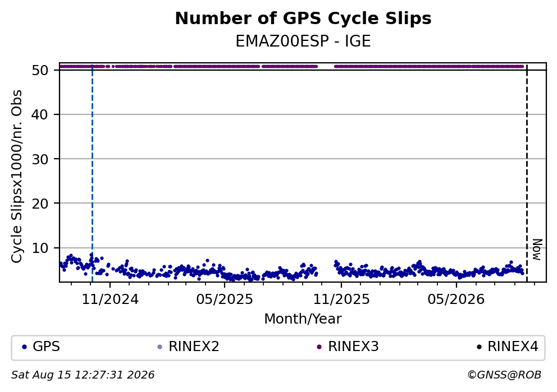
Task: Click the y-axis tick label '20'
Action: (40, 204)
